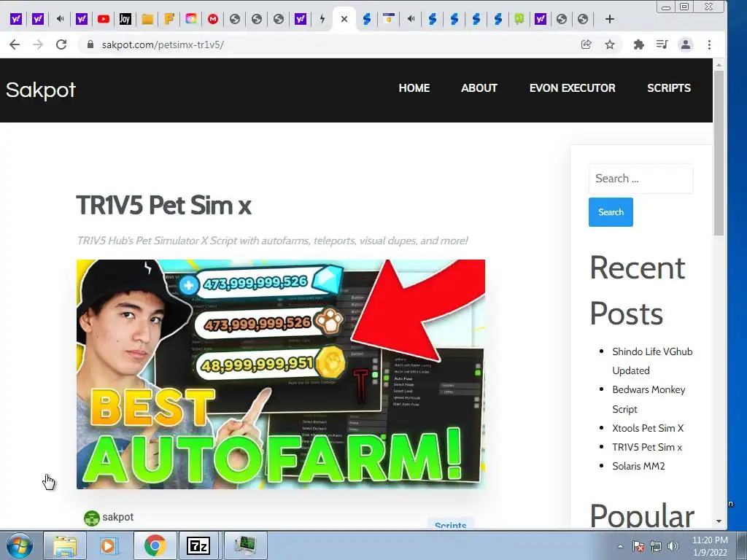The image size is (747, 560).
Task: Show hidden system tray icons
Action: click(620, 546)
